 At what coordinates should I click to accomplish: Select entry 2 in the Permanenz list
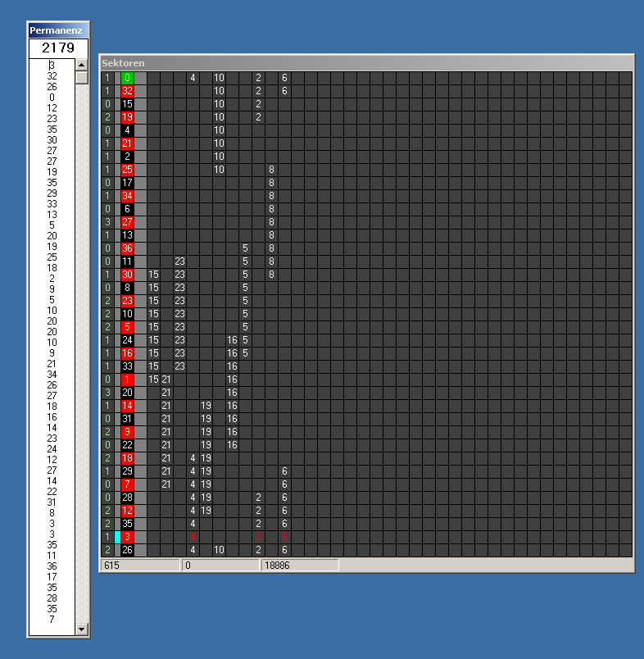point(52,278)
